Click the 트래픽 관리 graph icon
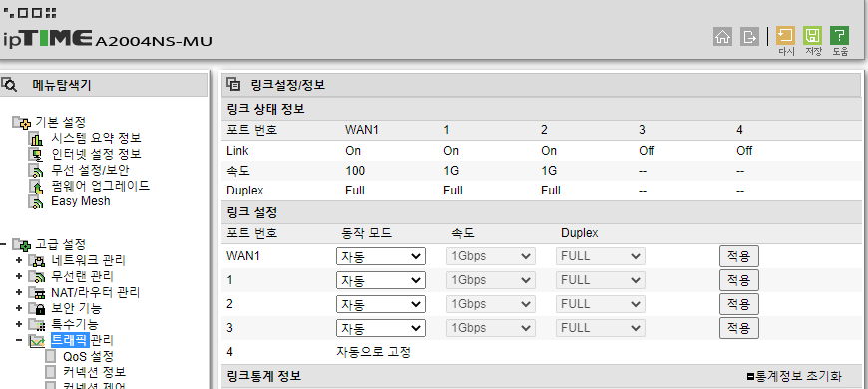 pyautogui.click(x=36, y=341)
